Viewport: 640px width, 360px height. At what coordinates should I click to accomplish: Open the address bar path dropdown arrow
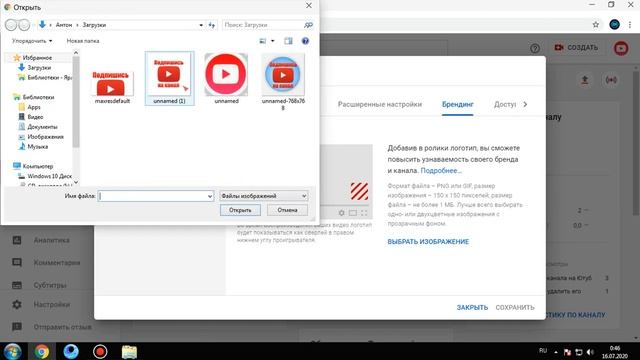[x=201, y=25]
